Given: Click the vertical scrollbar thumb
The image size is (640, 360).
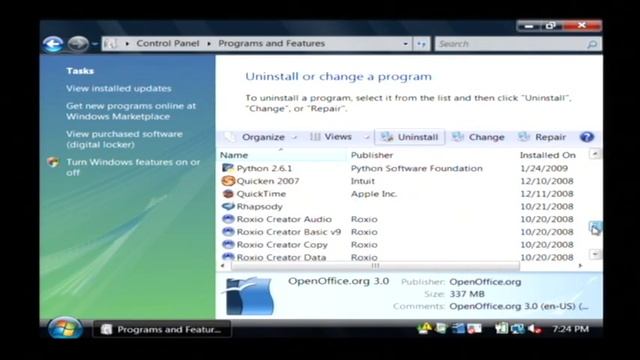Looking at the screenshot, I should click(x=595, y=228).
